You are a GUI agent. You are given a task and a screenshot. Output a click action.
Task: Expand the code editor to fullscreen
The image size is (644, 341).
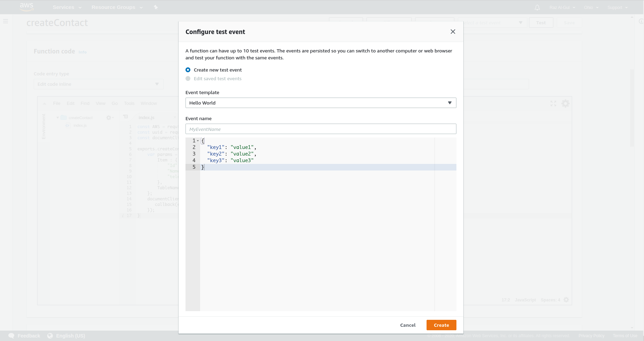[x=553, y=103]
